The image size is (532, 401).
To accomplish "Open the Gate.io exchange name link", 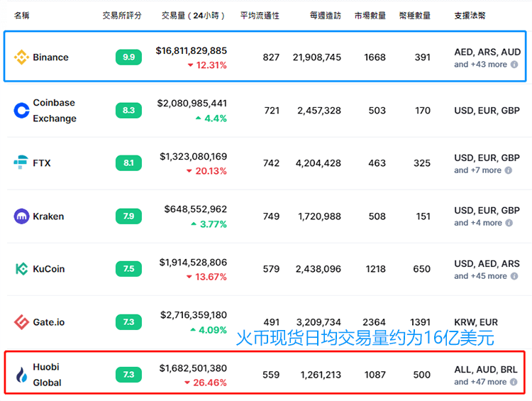I will coord(48,322).
